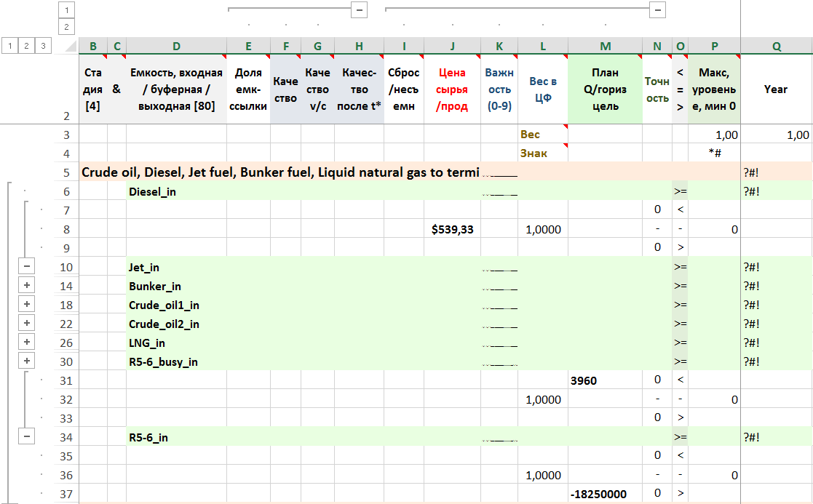813x504 pixels.
Task: Click the select-all corner triangle
Action: point(69,47)
